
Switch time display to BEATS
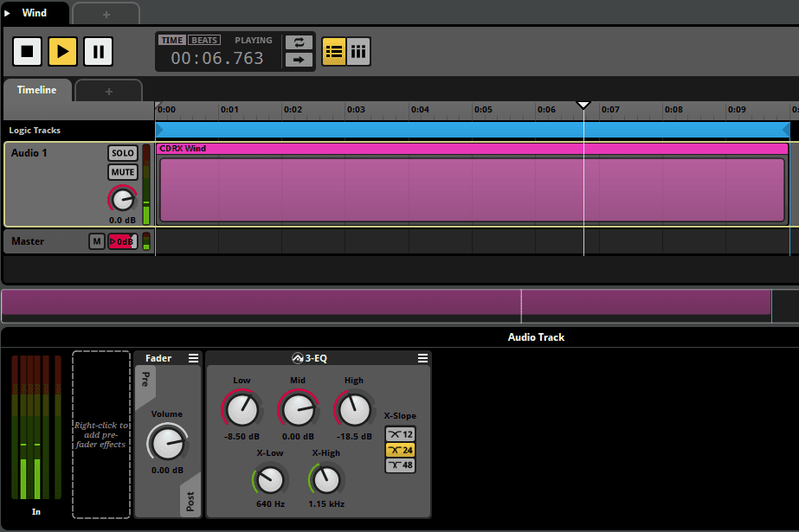(204, 40)
